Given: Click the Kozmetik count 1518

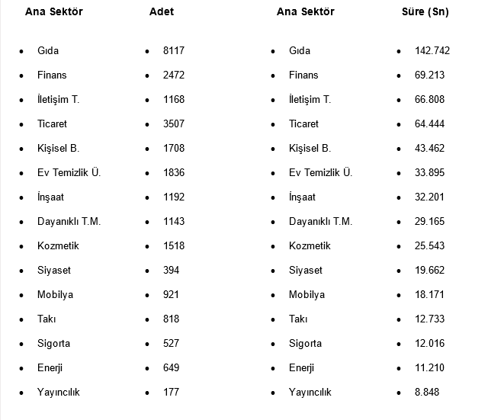Looking at the screenshot, I should pyautogui.click(x=174, y=246).
